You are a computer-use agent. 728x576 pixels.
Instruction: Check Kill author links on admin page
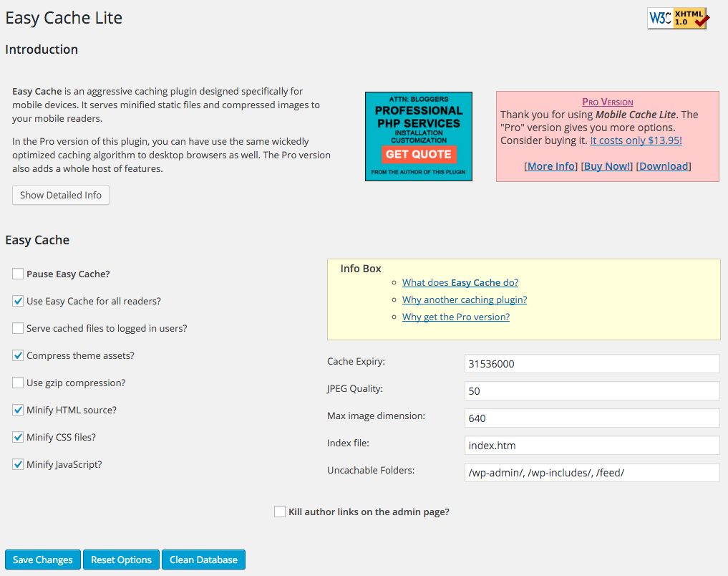279,512
